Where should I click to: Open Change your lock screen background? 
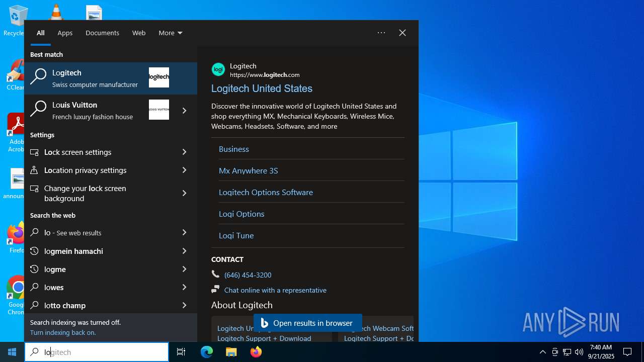[x=98, y=193]
